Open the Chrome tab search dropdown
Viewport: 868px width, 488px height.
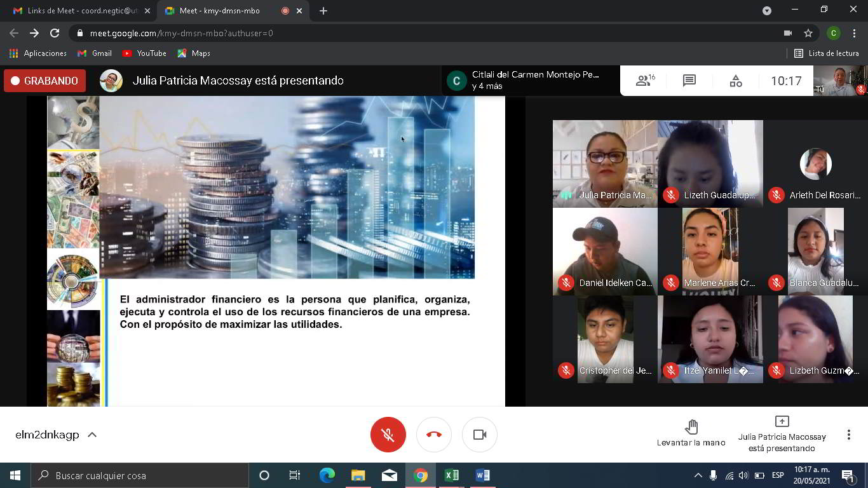point(767,11)
